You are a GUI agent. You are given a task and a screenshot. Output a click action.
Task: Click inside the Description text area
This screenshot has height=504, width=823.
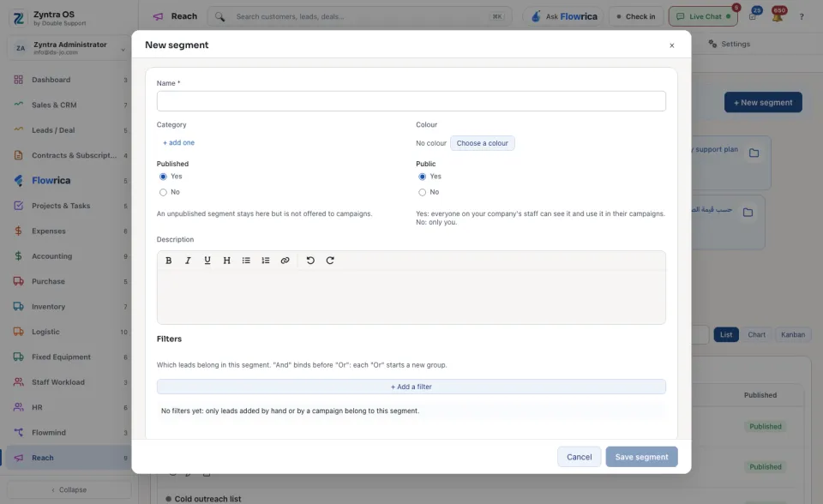pyautogui.click(x=411, y=297)
